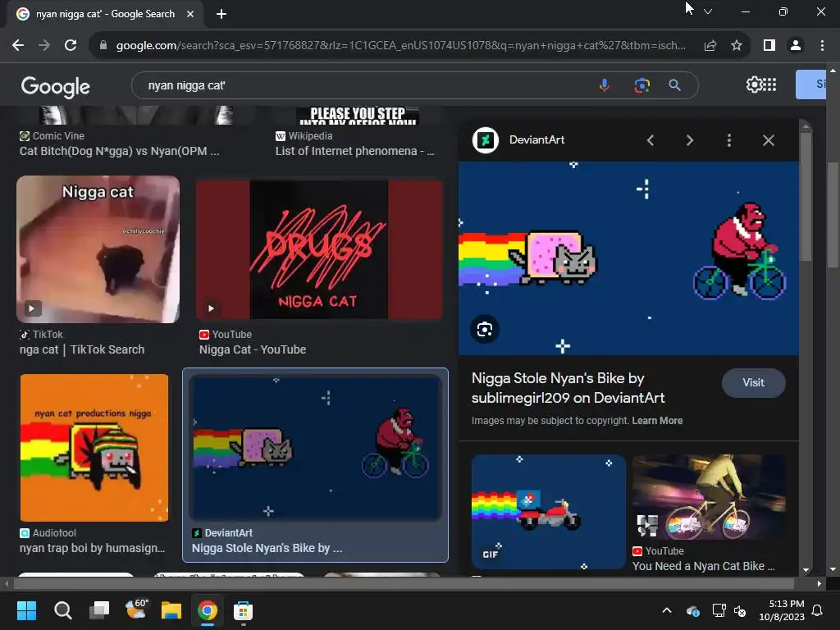Open the red DRUGS YouTube video thumbnail

[x=319, y=249]
